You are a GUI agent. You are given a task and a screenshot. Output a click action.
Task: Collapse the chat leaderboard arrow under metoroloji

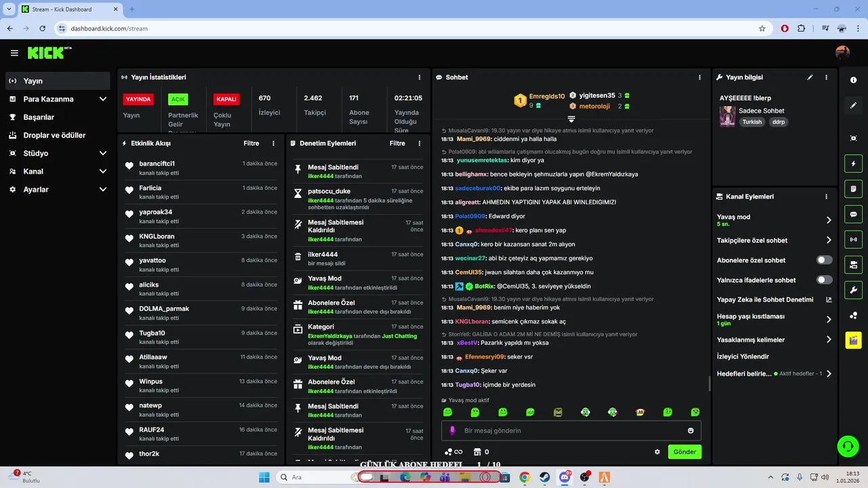(x=571, y=119)
